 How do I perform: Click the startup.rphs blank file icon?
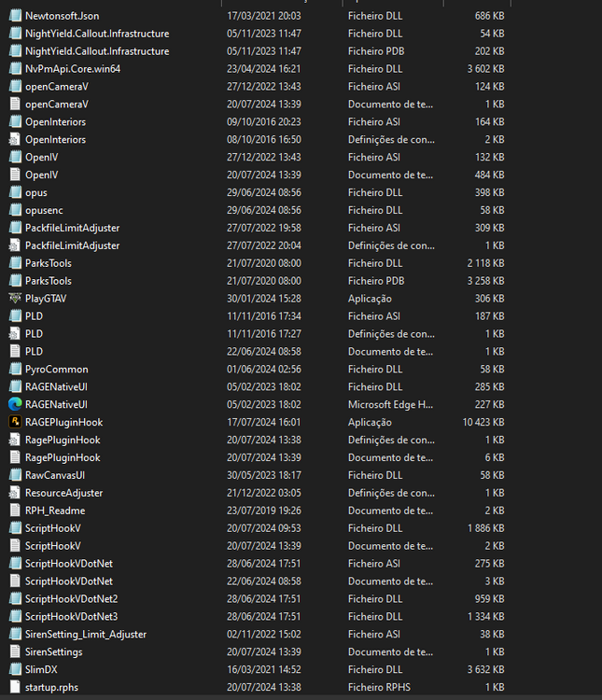point(15,687)
